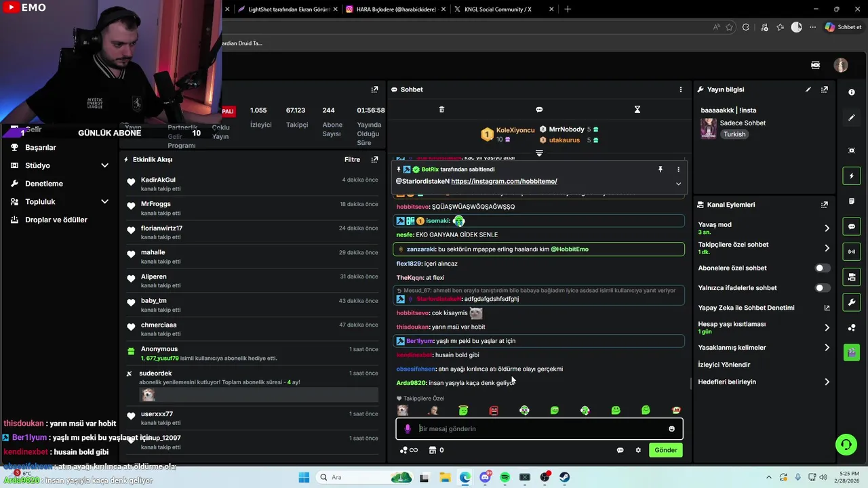The width and height of the screenshot is (868, 488).
Task: Toggle Yalnızca ifadelerle sohbet switch
Action: point(822,288)
